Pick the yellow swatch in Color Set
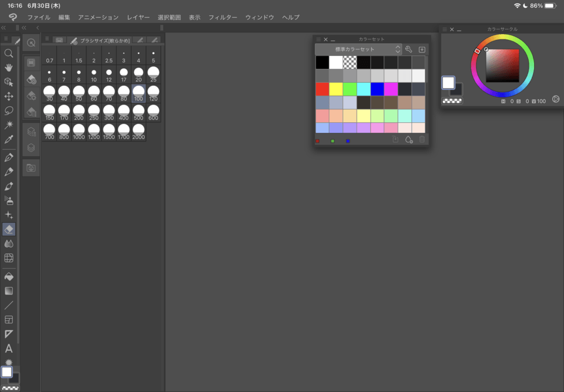The image size is (564, 392). point(336,89)
